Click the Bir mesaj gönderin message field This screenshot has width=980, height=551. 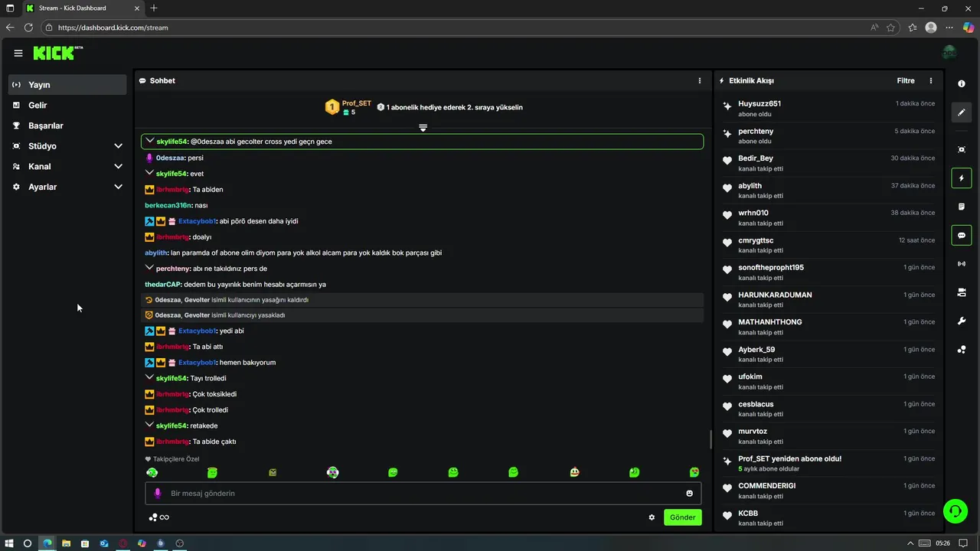tap(423, 494)
